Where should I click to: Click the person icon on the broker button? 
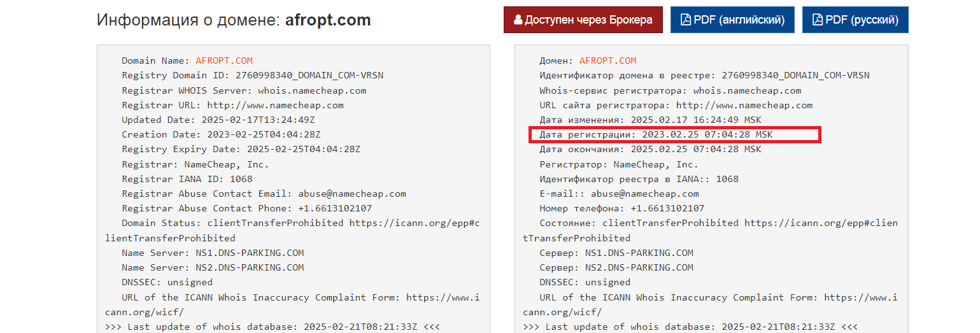click(518, 20)
